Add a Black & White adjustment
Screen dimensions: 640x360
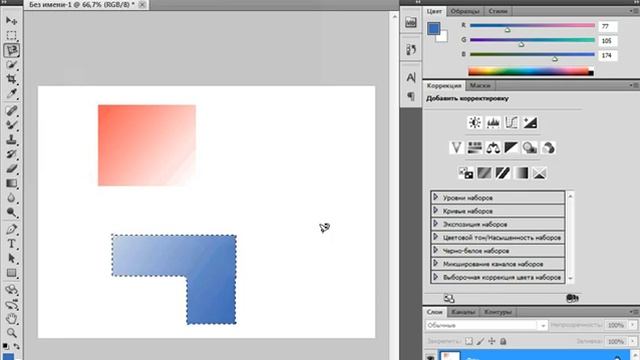click(x=511, y=148)
